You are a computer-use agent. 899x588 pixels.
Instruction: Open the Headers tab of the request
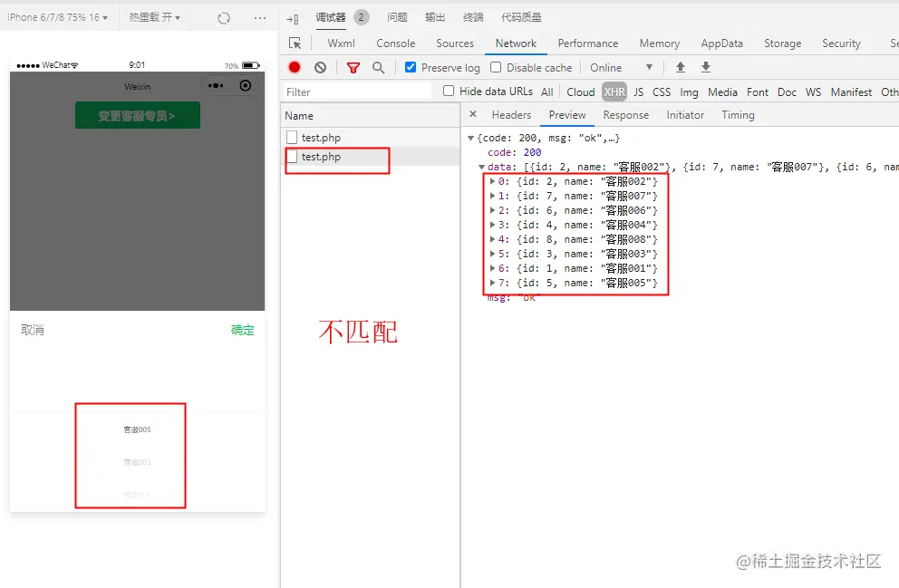511,115
